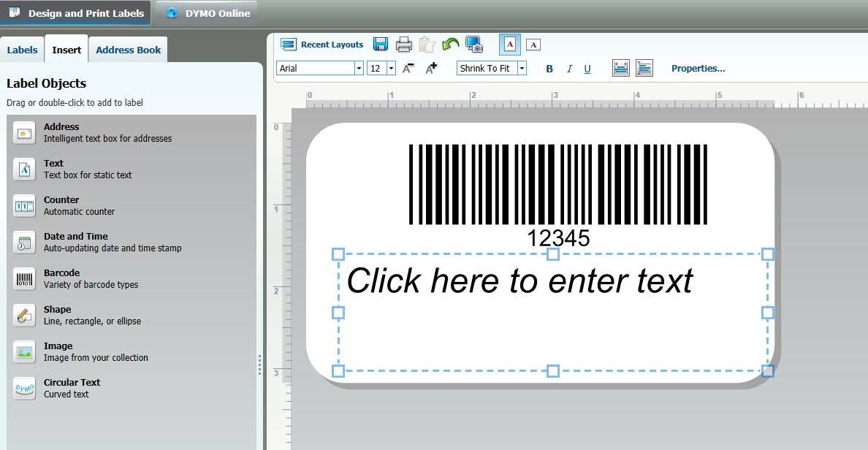The width and height of the screenshot is (868, 450).
Task: Open the Arial font dropdown arrow
Action: click(359, 68)
